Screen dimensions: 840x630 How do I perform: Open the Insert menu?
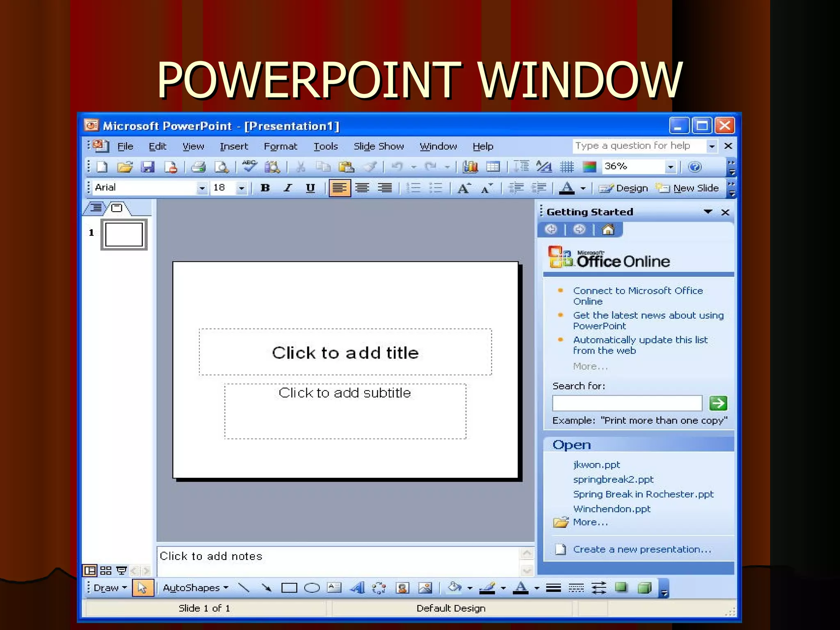(x=234, y=146)
